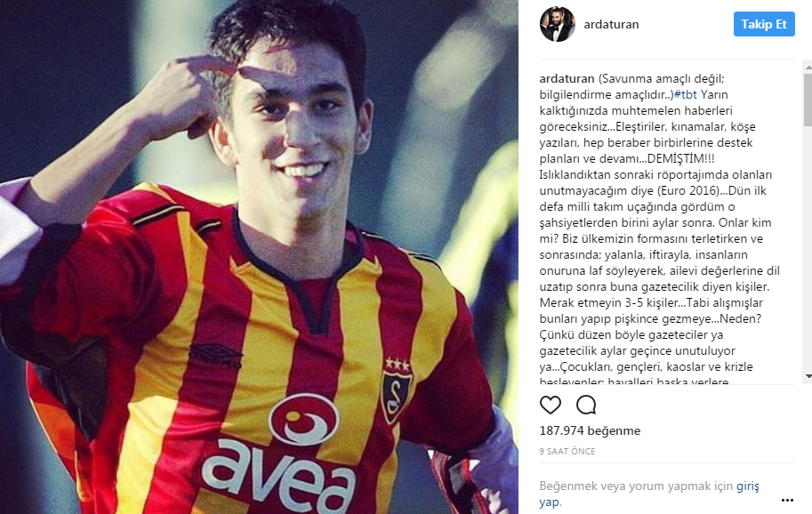Click the player's face in the photo
Image resolution: width=812 pixels, height=514 pixels.
click(293, 130)
